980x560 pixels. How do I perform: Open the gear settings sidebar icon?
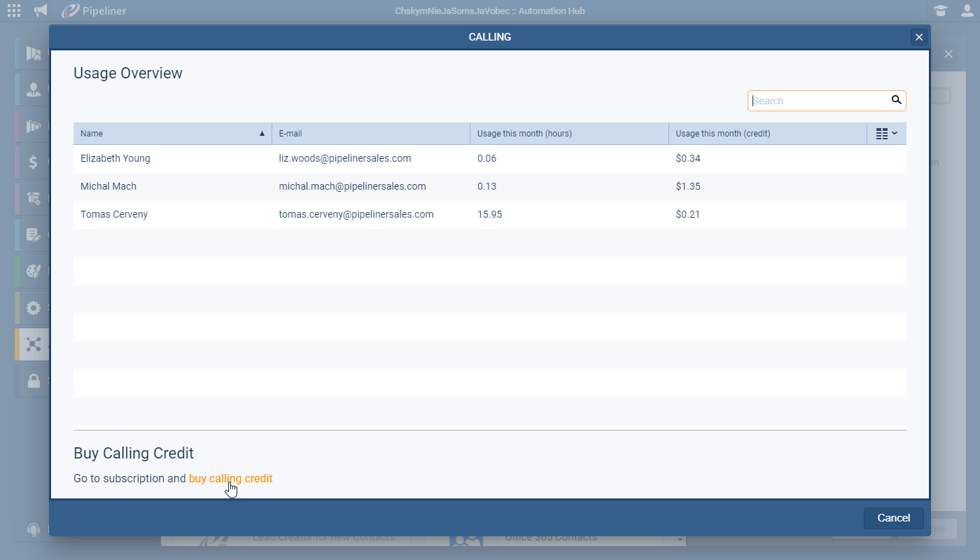(x=33, y=307)
